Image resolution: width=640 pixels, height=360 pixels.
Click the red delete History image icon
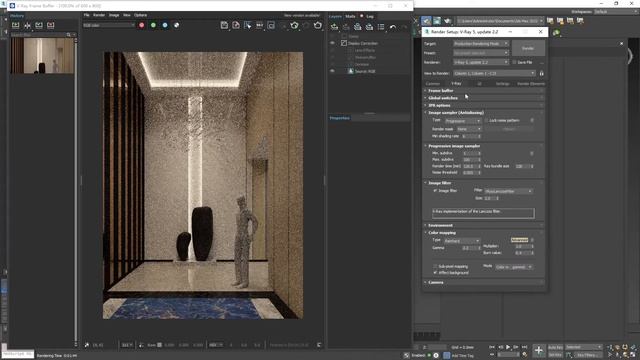pos(51,25)
